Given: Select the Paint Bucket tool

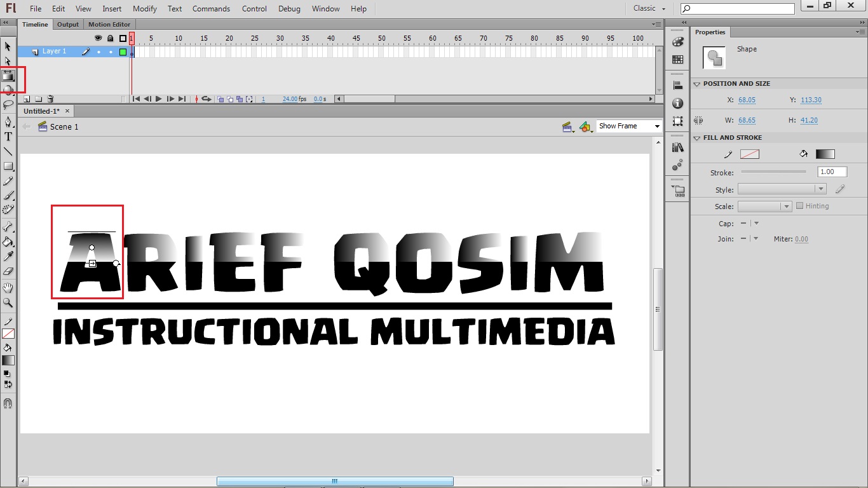Looking at the screenshot, I should pos(8,241).
